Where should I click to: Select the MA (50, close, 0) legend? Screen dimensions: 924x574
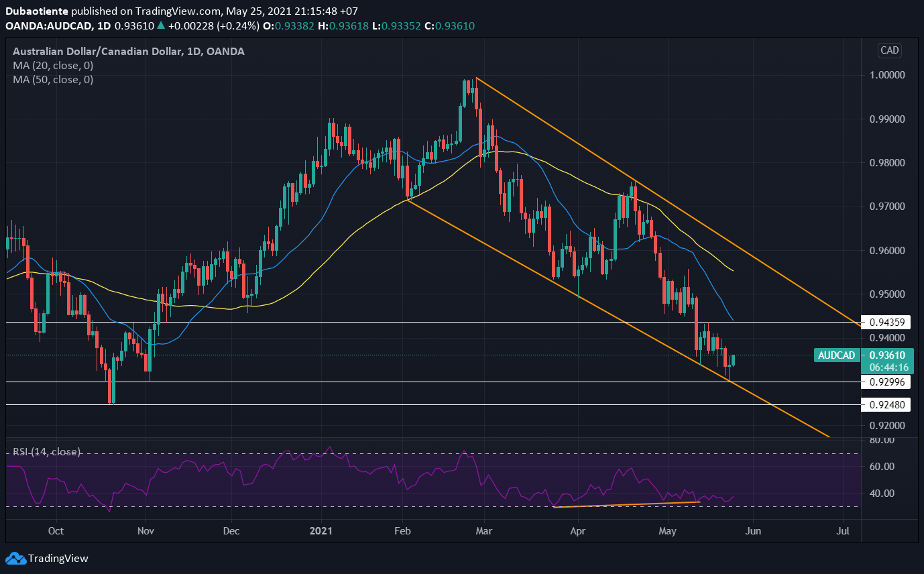53,79
